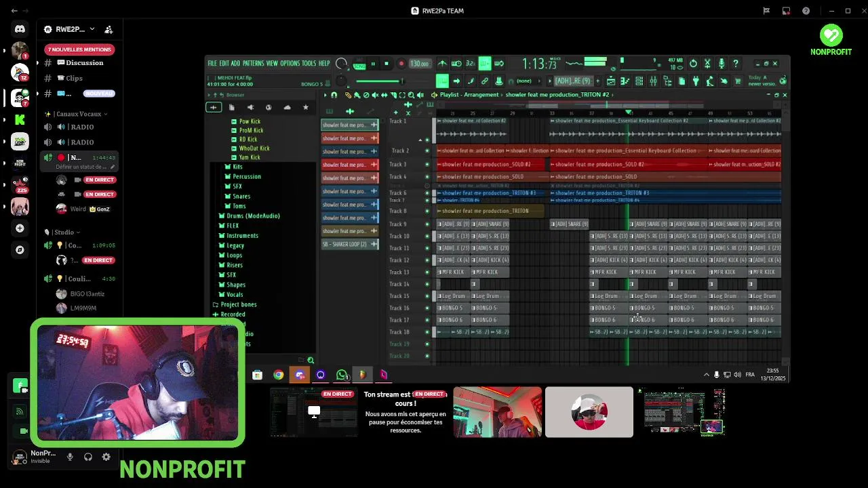Expand Drums (ModeAudio) folder
The width and height of the screenshot is (868, 488).
pos(249,216)
